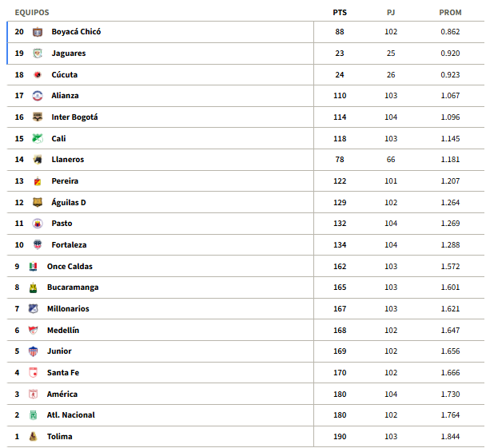This screenshot has height=448, width=486.
Task: Click the Cali green crest icon
Action: click(x=38, y=138)
